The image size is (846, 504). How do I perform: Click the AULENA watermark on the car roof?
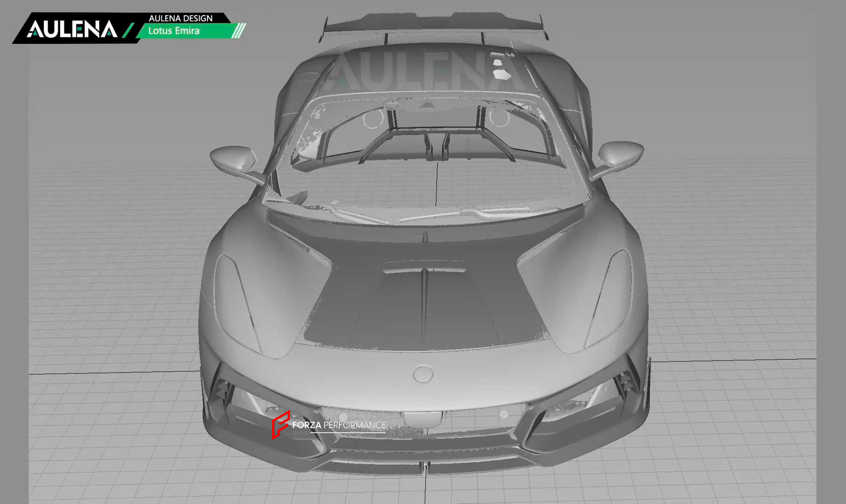pos(423,70)
